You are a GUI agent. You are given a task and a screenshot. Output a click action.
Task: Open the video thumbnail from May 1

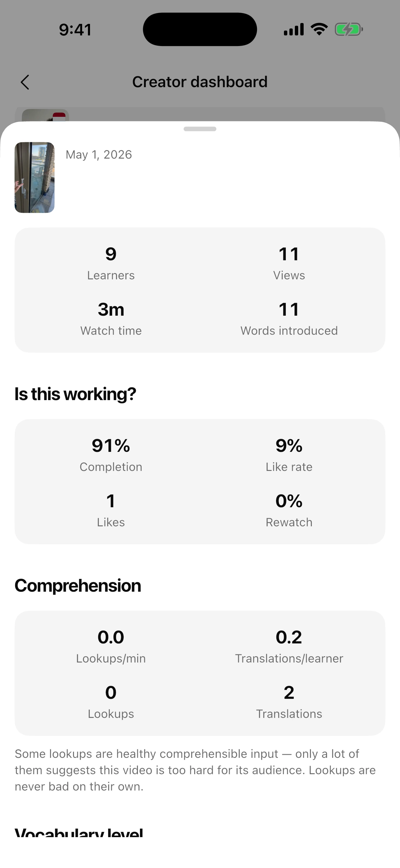(35, 178)
